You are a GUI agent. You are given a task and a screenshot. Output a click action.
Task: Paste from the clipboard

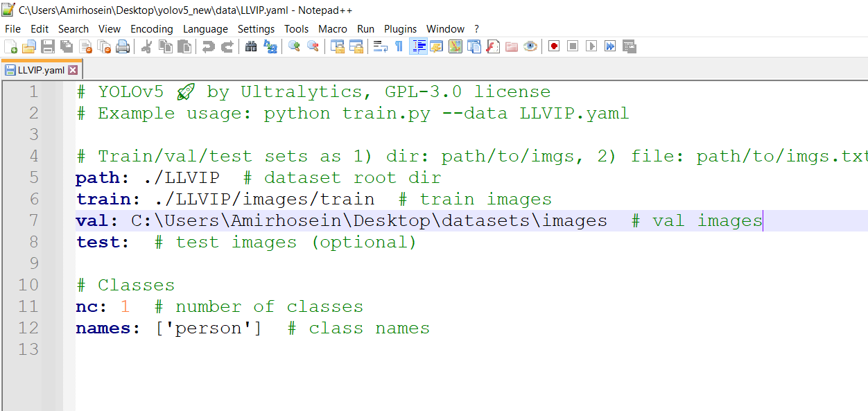[184, 46]
